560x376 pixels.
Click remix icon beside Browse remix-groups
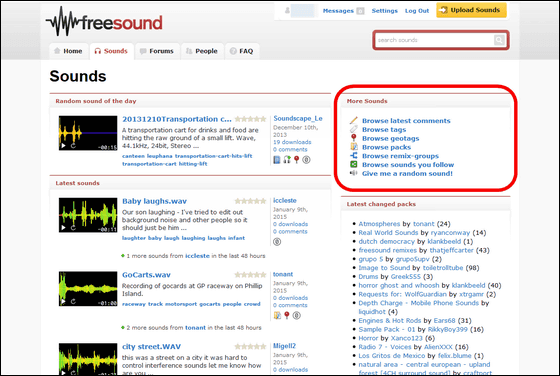(x=354, y=155)
